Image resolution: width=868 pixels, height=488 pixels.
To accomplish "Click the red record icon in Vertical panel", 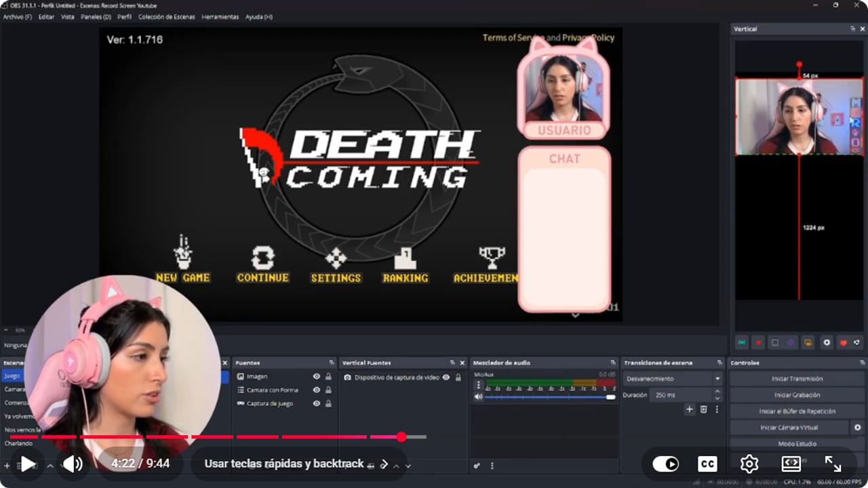I will 759,343.
